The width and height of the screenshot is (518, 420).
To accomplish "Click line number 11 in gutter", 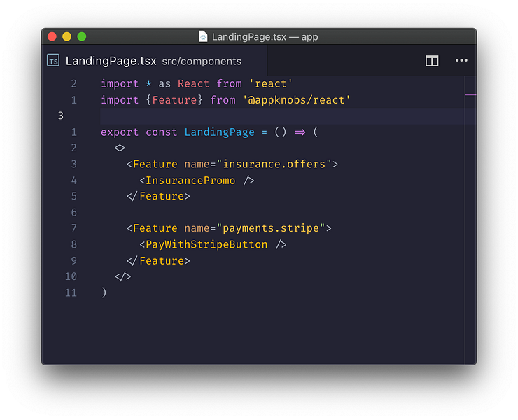I will [71, 293].
